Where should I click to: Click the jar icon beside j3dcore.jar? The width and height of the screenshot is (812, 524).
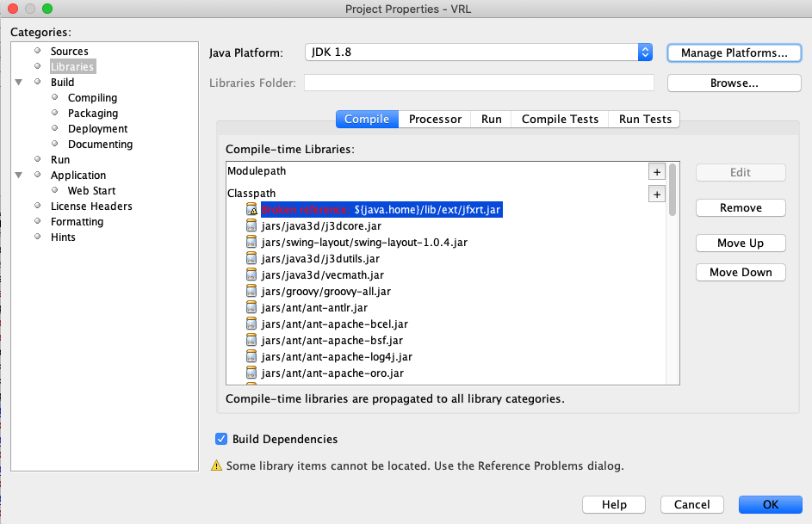(251, 225)
